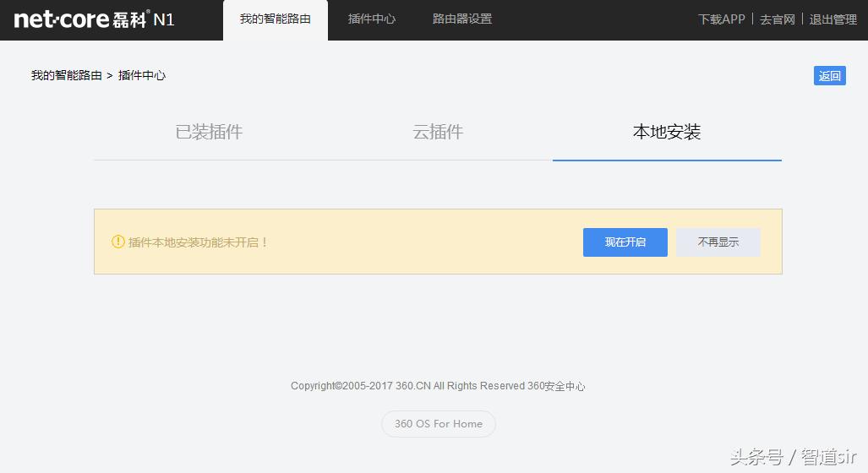Dismiss the notice with 不再显示
The width and height of the screenshot is (868, 473).
pos(718,242)
